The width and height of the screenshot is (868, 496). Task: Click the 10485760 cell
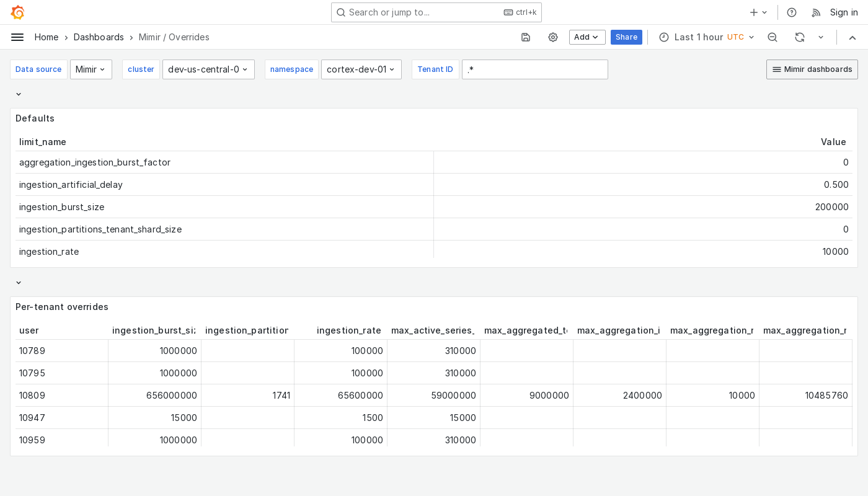point(806,396)
